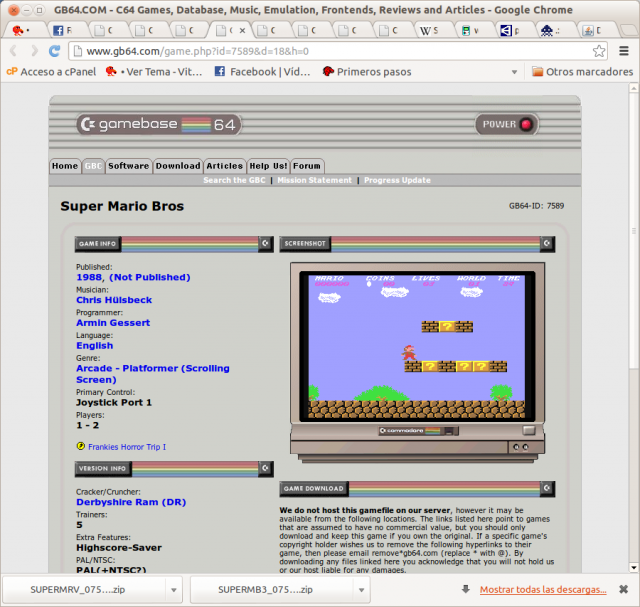This screenshot has width=640, height=607.
Task: Open Ver Tema - Vit... bookmark
Action: [x=154, y=72]
